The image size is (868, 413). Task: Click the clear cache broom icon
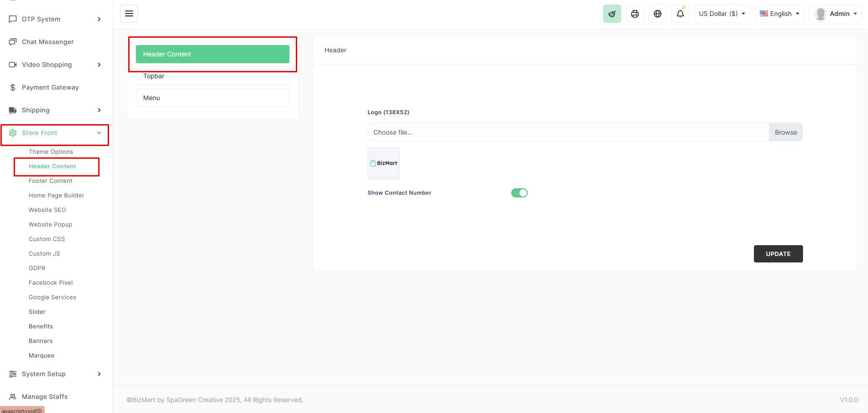tap(612, 14)
